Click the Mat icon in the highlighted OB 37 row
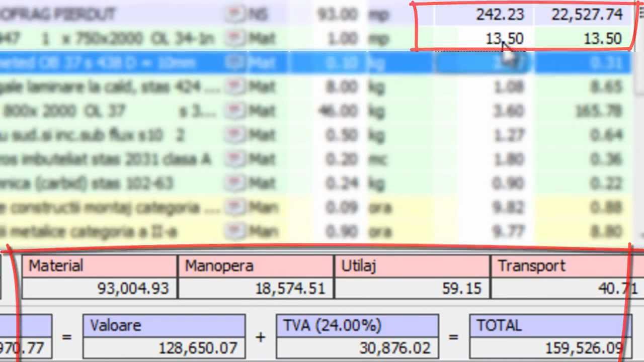Screen dimensions: 644x362 point(235,63)
